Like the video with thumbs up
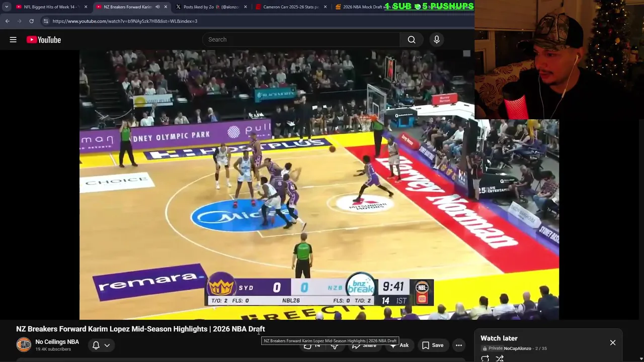This screenshot has width=644, height=362. pos(311,345)
